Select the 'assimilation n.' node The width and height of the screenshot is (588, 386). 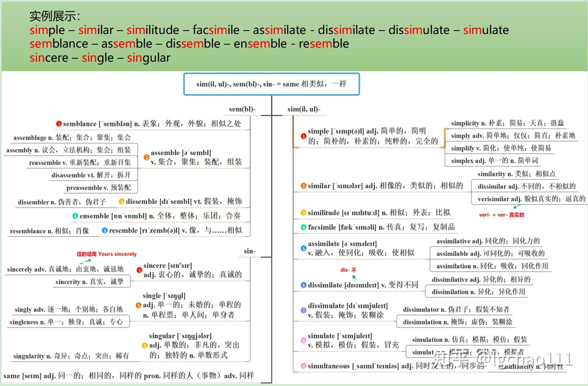(492, 266)
